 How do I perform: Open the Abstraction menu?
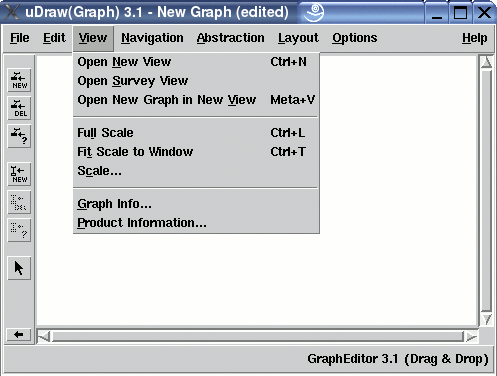tap(231, 38)
